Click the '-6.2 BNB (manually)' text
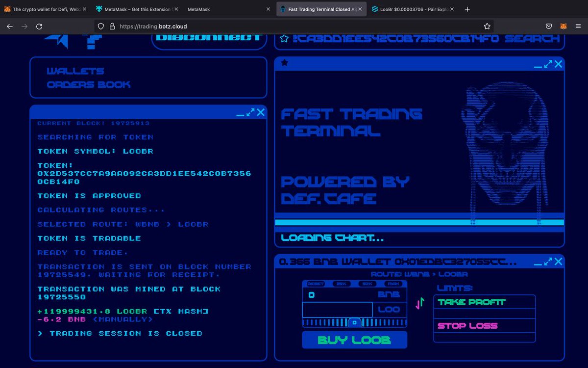 tap(95, 319)
